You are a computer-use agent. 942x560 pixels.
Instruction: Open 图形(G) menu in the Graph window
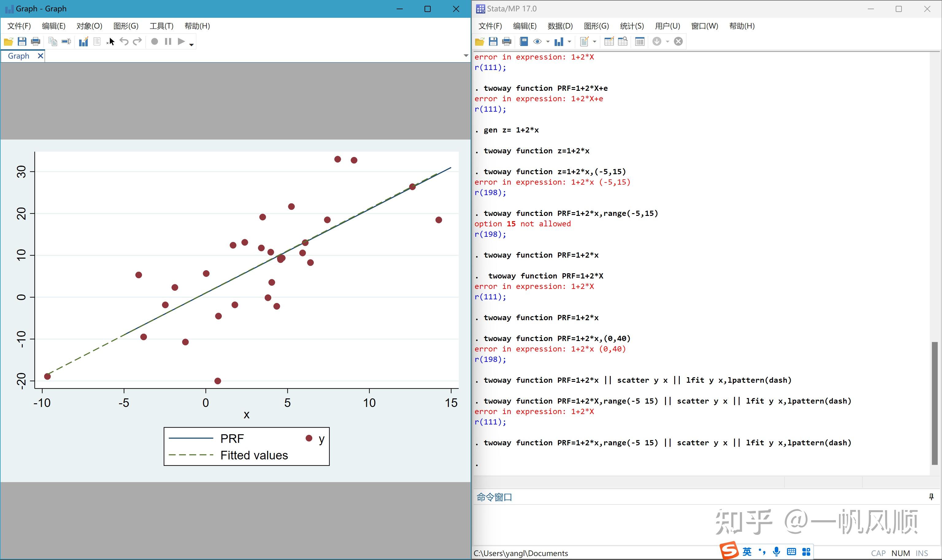(126, 26)
